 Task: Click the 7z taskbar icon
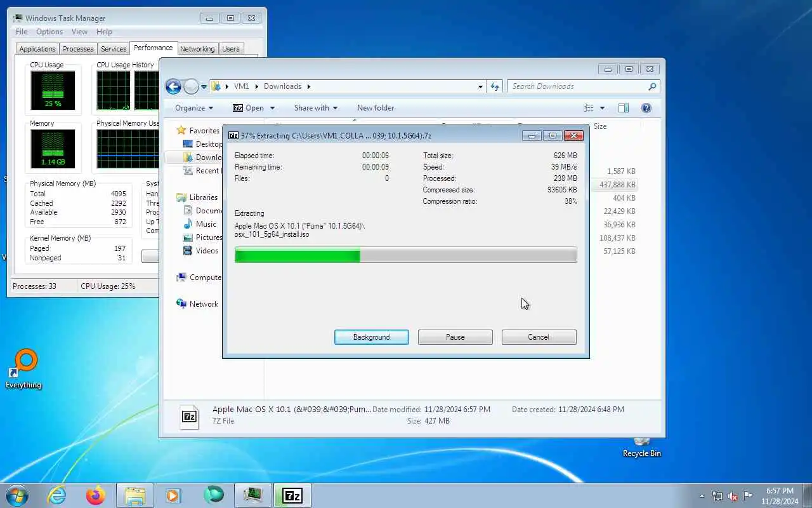tap(292, 495)
